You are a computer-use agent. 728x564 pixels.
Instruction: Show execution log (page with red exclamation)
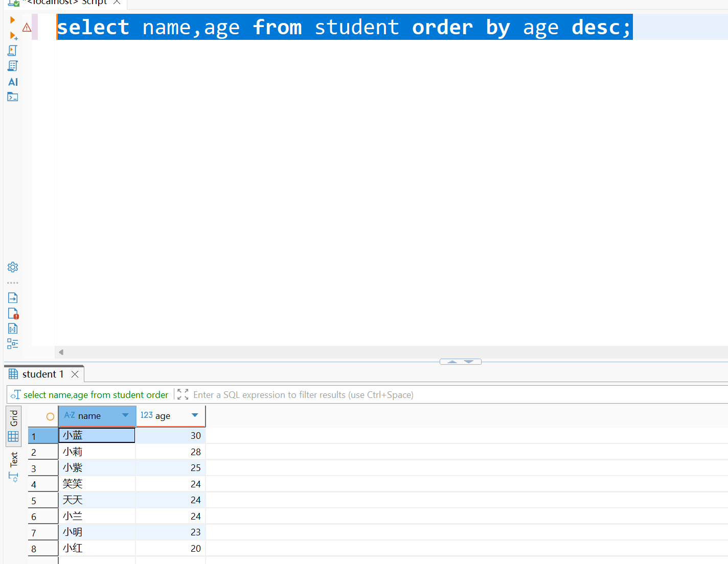click(x=13, y=314)
